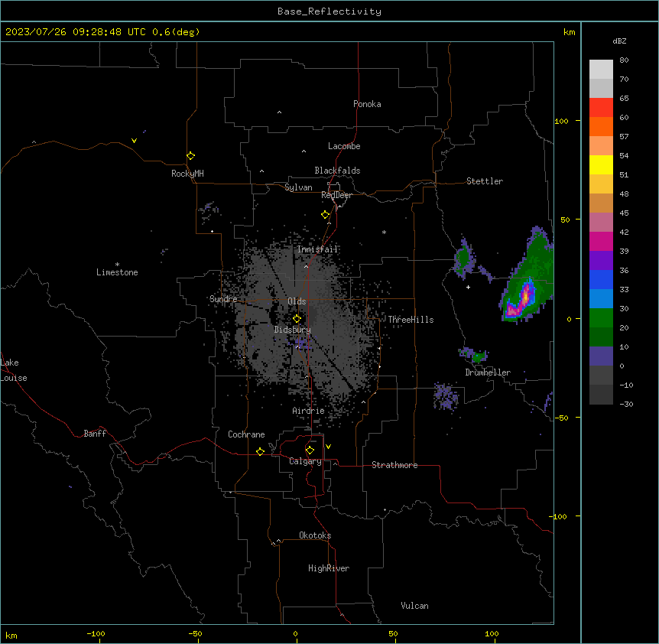Select the Calgary city label
This screenshot has width=659, height=644.
[x=306, y=461]
